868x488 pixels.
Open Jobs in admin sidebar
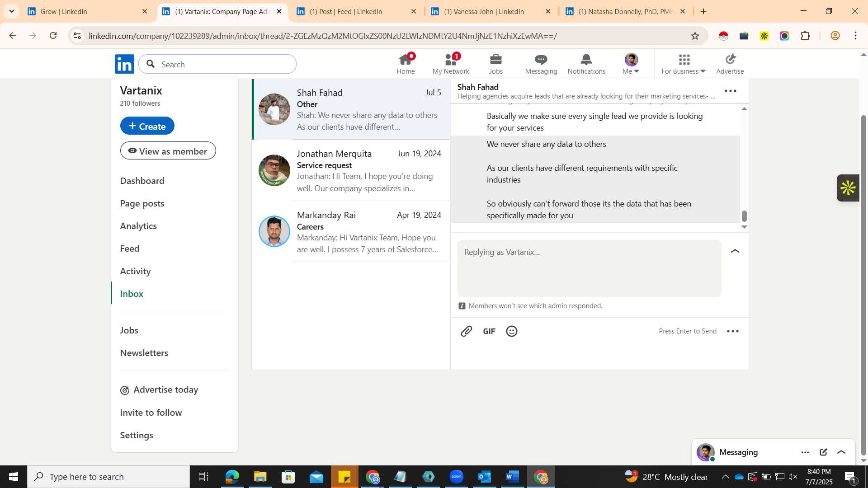(x=129, y=330)
